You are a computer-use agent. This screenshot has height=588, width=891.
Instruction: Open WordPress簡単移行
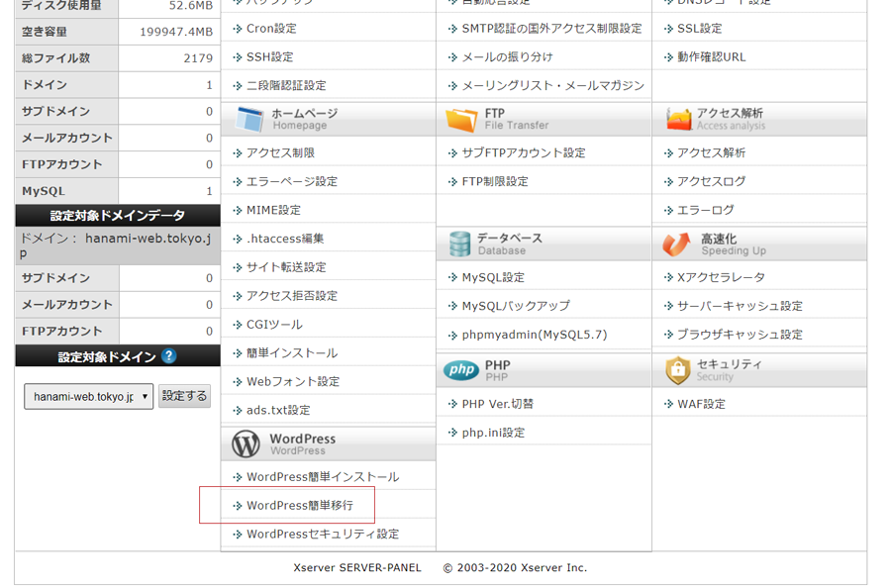[300, 505]
